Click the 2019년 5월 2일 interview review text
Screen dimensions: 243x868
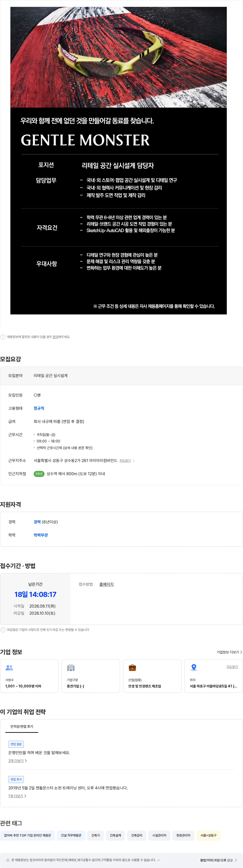[68, 788]
